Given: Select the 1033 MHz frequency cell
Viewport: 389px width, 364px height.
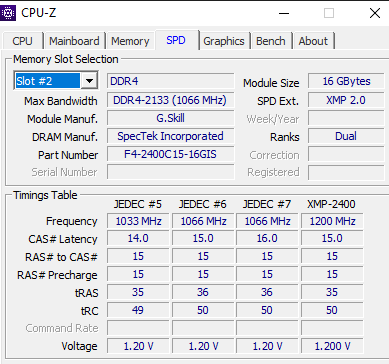Looking at the screenshot, I should coord(138,221).
